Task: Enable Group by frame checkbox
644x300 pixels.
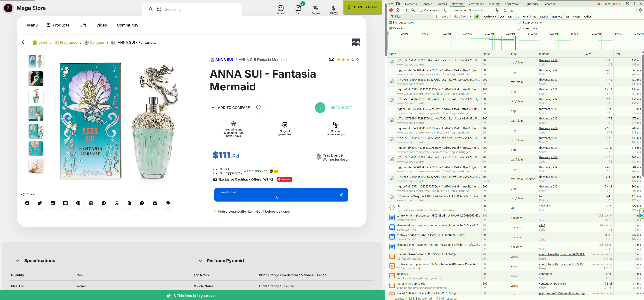Action: tap(519, 23)
